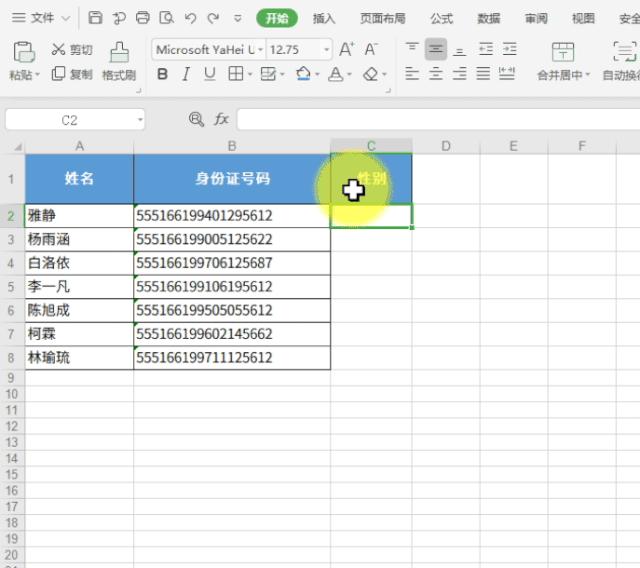Switch to the 公式 tab
Image resolution: width=640 pixels, height=568 pixels.
tap(441, 18)
